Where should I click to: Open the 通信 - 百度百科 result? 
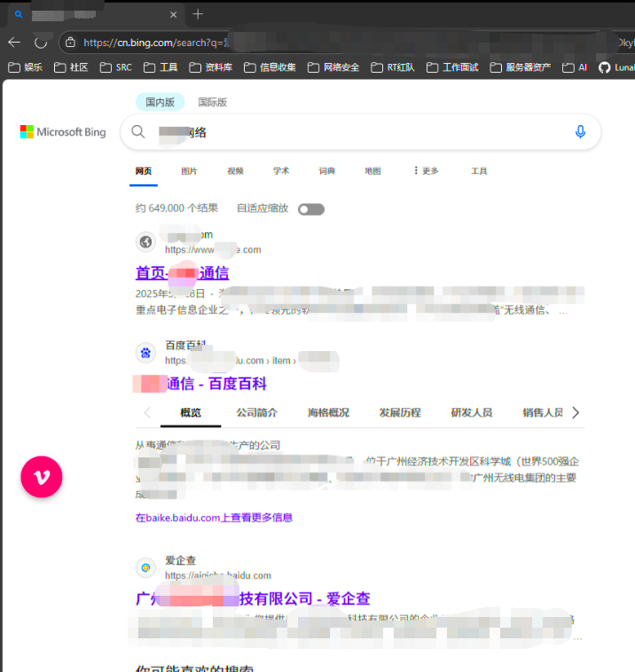(x=200, y=384)
